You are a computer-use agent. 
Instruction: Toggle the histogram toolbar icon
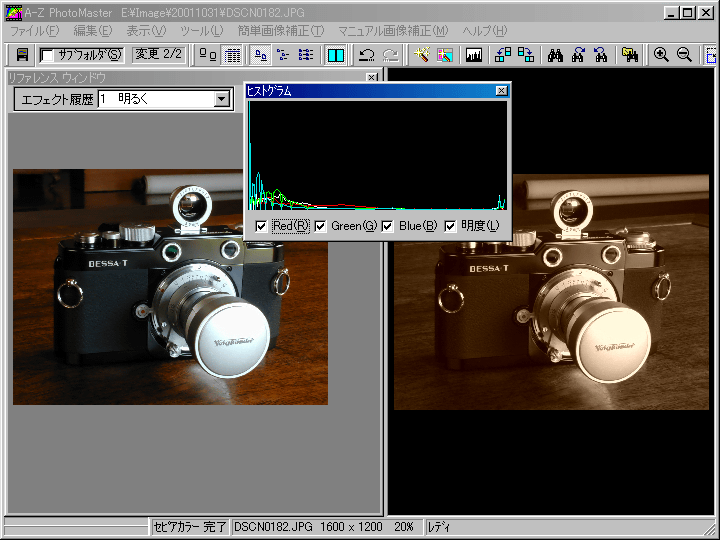click(473, 55)
